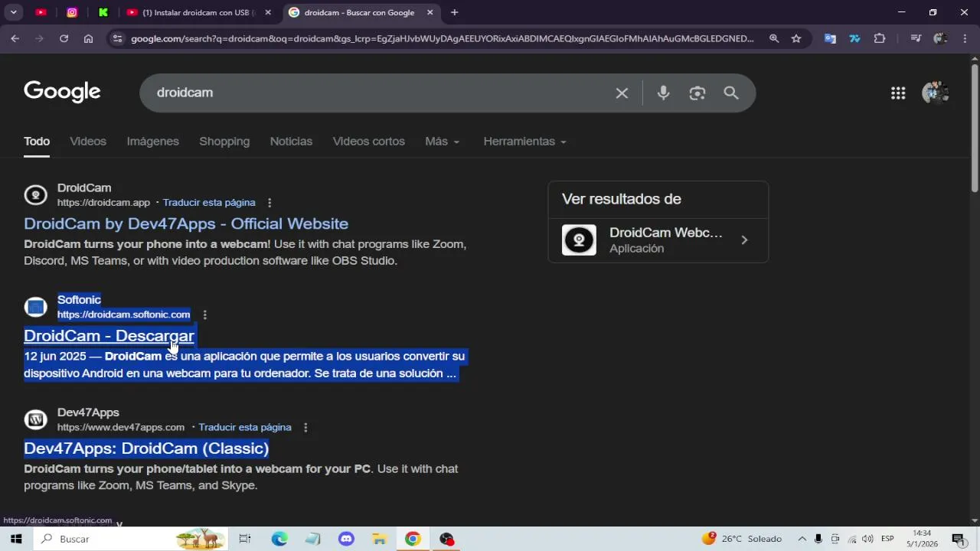Open weather widget 26°C Soleado
This screenshot has width=980, height=551.
click(x=742, y=539)
